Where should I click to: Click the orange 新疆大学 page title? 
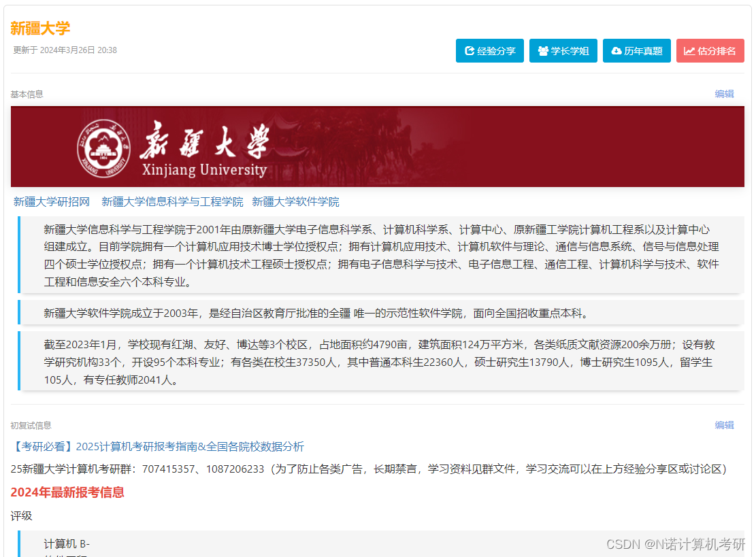(x=41, y=29)
